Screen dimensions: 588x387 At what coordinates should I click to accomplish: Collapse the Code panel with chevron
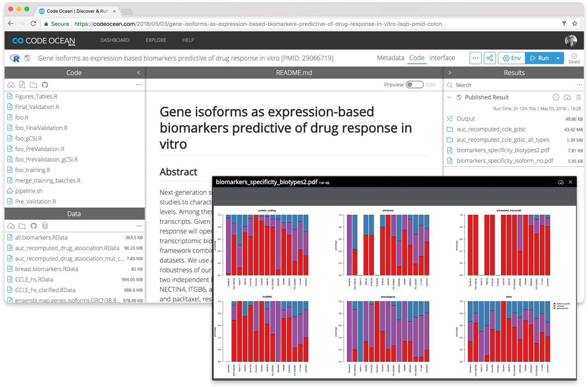click(x=139, y=73)
